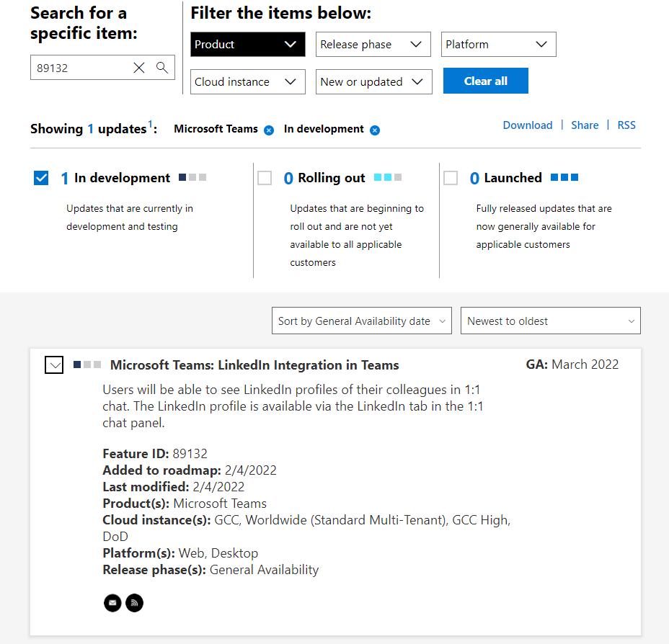This screenshot has height=644, width=669.
Task: Open the Cloud instance dropdown
Action: click(248, 82)
